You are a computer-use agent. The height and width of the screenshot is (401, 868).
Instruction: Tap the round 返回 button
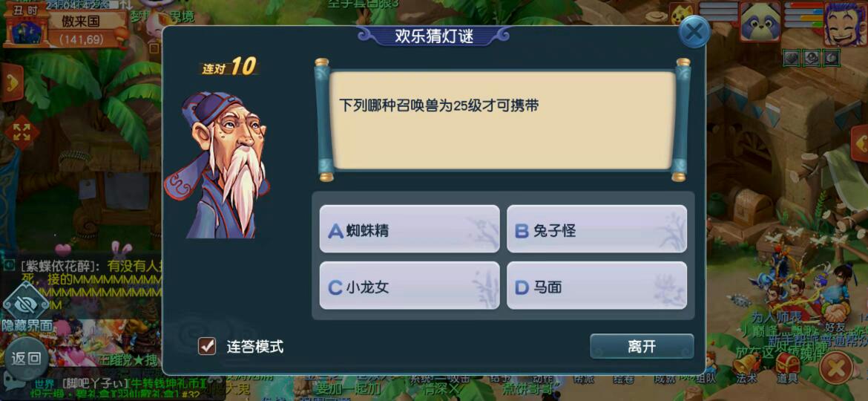[x=26, y=359]
